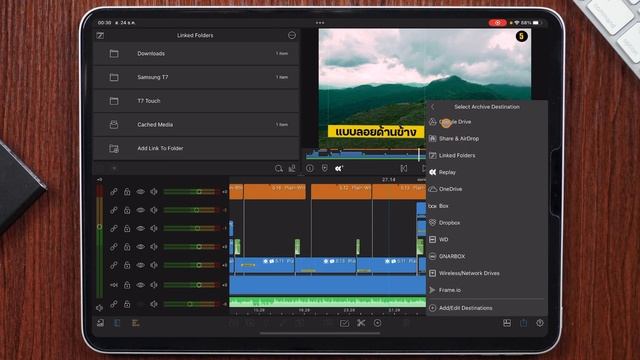Click the preview scrubber waveform bar
The height and width of the screenshot is (360, 640).
pyautogui.click(x=366, y=155)
